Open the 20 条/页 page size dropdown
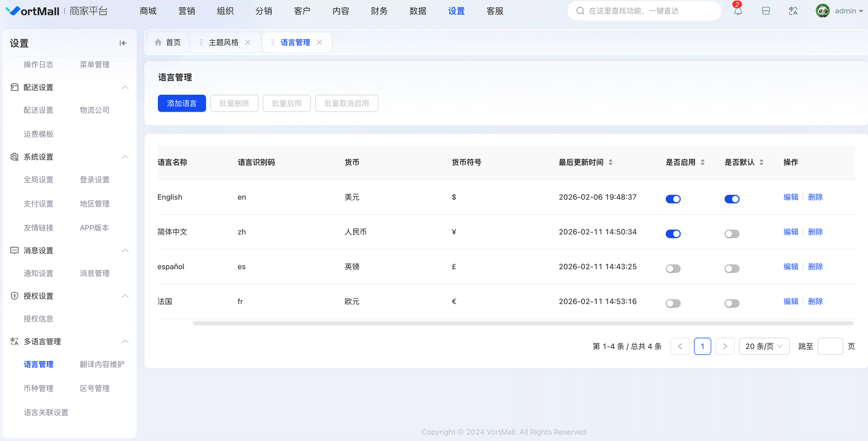 764,346
